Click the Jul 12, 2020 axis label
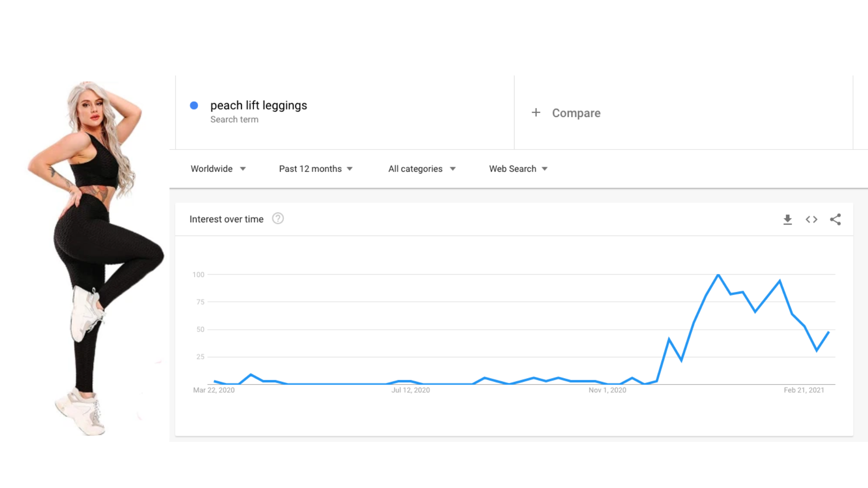The width and height of the screenshot is (868, 488). coord(410,390)
